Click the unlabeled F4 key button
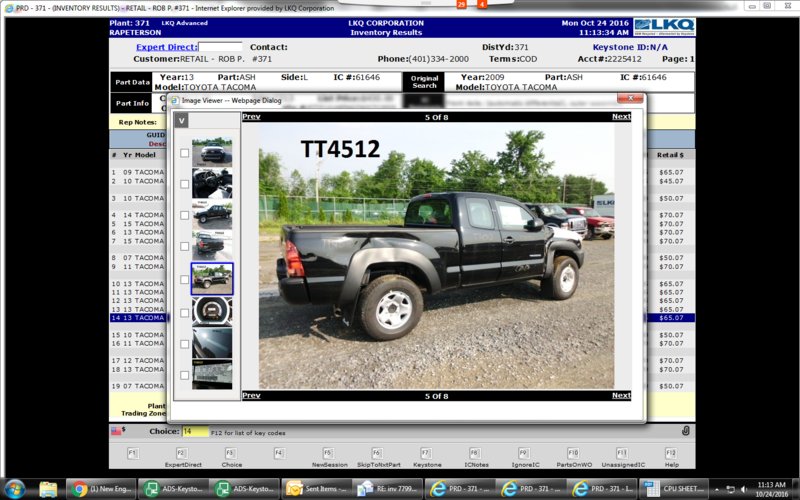 click(x=279, y=453)
